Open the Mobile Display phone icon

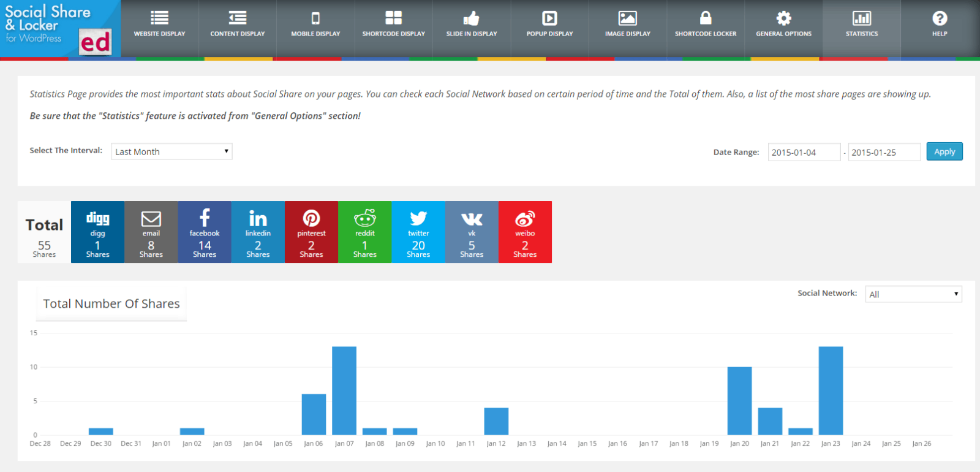[315, 18]
